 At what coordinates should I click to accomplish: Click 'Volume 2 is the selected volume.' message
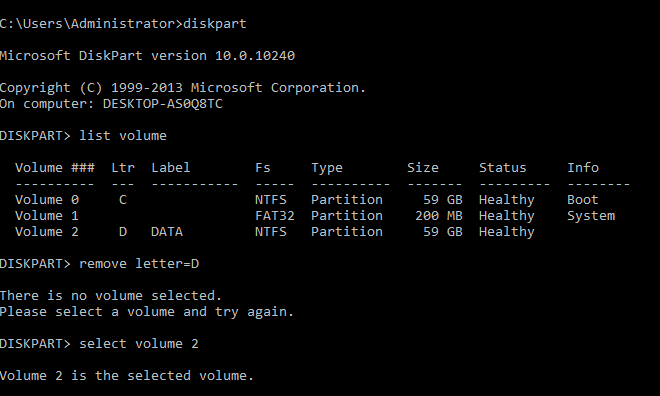coord(127,375)
